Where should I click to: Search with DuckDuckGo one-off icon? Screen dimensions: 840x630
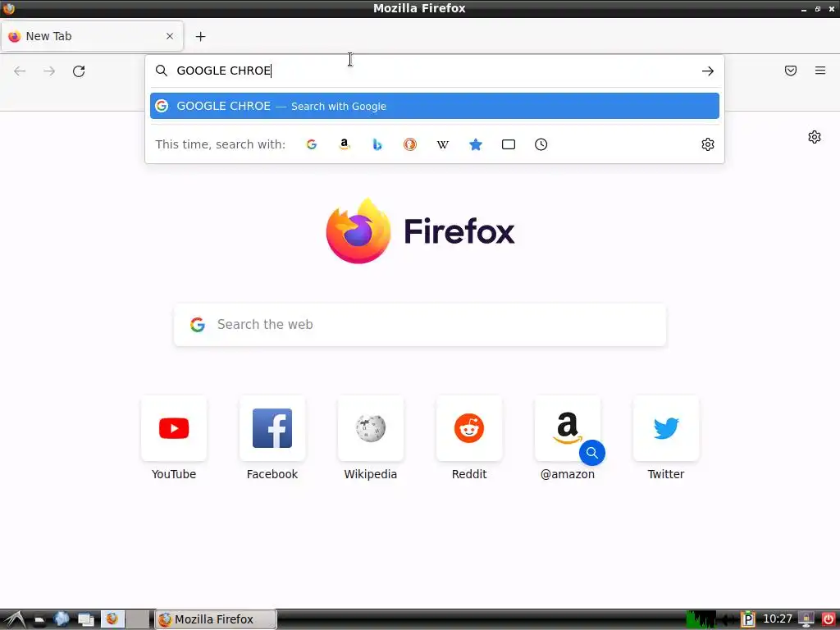click(x=410, y=144)
